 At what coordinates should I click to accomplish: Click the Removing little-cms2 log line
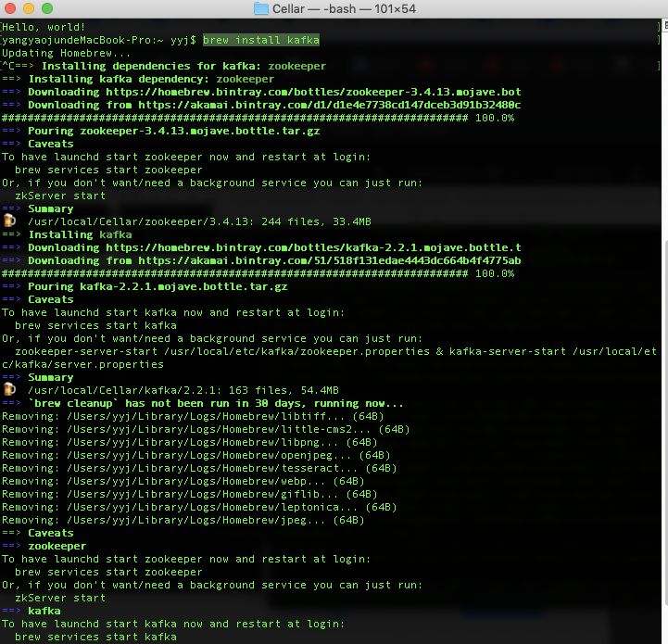[206, 430]
